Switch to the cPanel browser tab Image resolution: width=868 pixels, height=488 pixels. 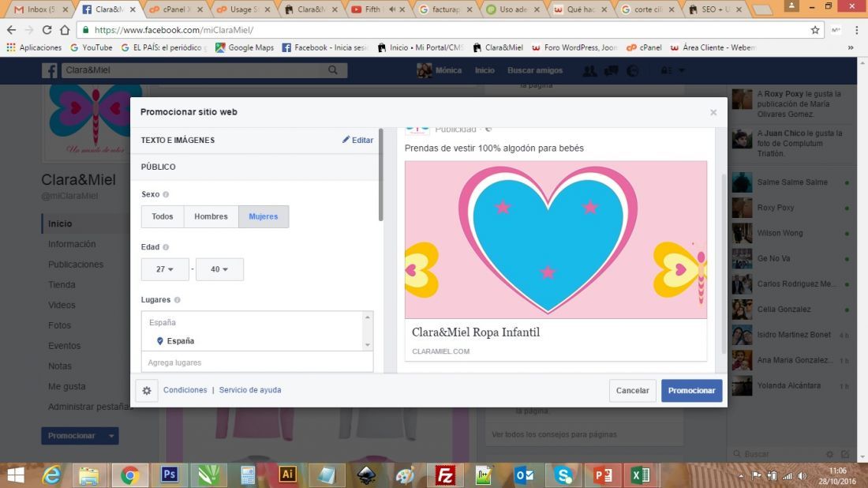pos(175,9)
